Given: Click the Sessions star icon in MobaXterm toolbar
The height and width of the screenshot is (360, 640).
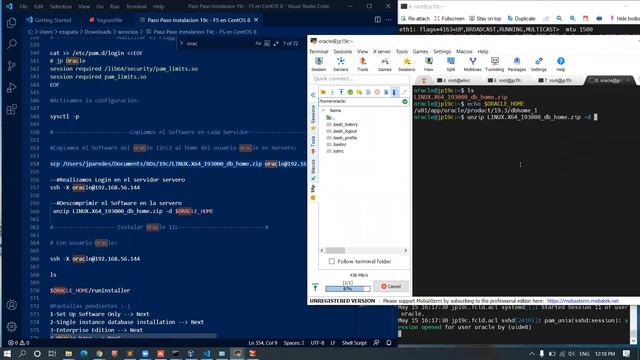Looking at the screenshot, I should [407, 64].
